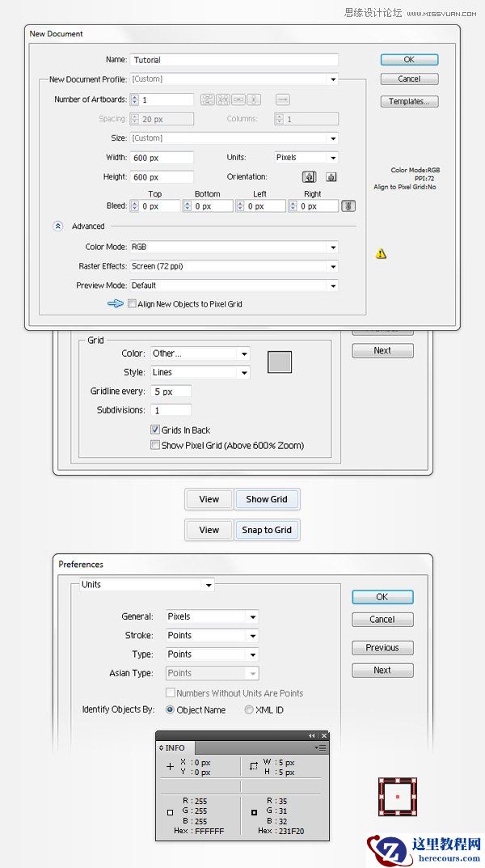Choose Show Grid menu item
The width and height of the screenshot is (485, 868).
coord(267,499)
